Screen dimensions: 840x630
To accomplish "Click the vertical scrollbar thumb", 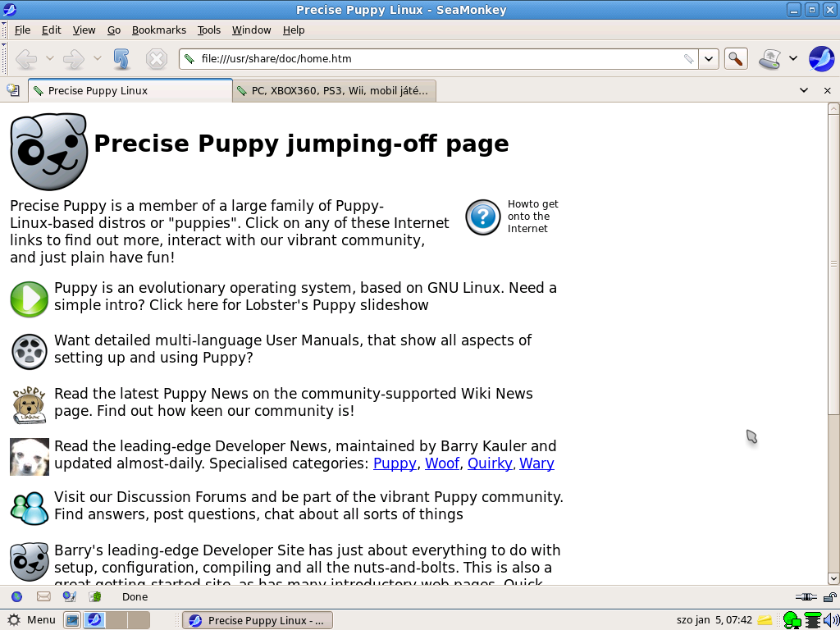I will pos(833,264).
